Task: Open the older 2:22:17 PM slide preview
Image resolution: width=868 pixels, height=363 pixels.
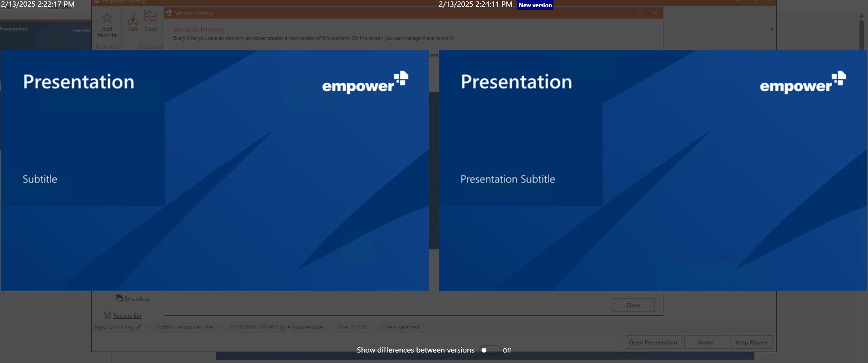Action: [x=215, y=170]
